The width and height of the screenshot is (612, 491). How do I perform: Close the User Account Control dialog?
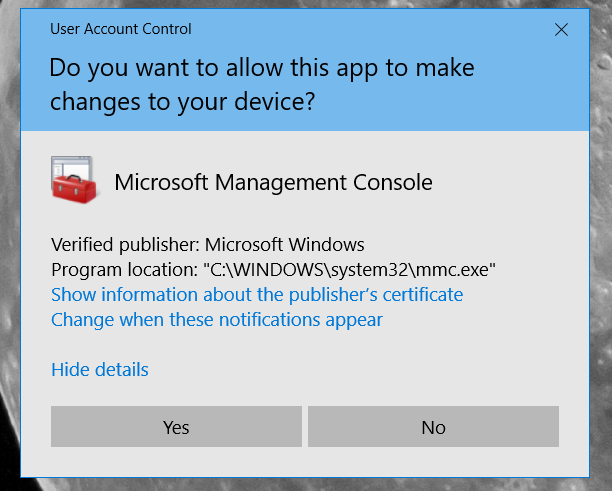tap(561, 30)
